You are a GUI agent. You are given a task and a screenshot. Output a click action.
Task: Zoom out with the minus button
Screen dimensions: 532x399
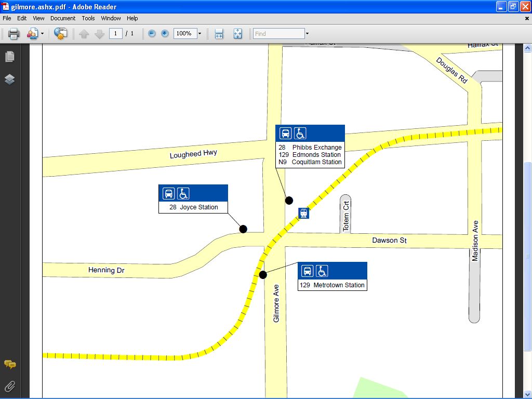(x=152, y=33)
